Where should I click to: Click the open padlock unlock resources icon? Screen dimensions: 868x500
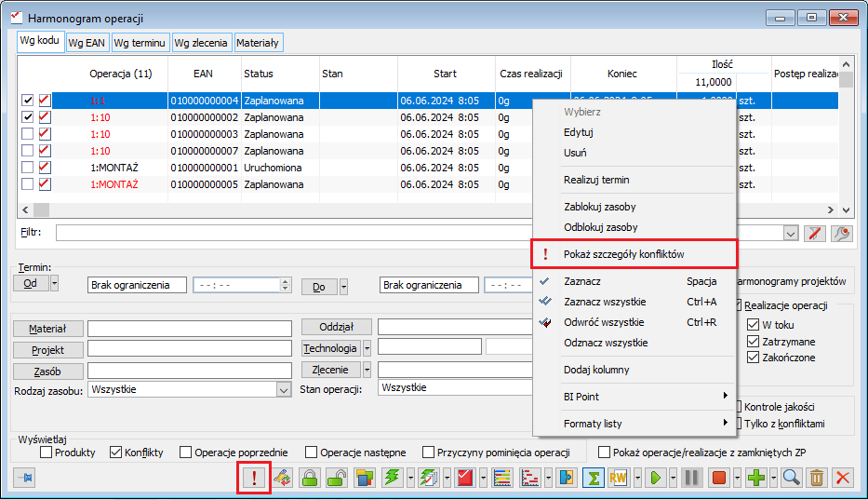click(337, 478)
